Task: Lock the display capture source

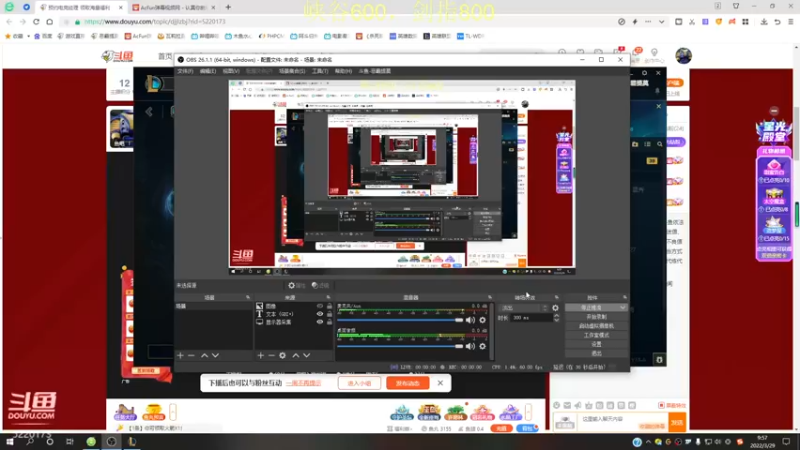Action: coord(329,322)
